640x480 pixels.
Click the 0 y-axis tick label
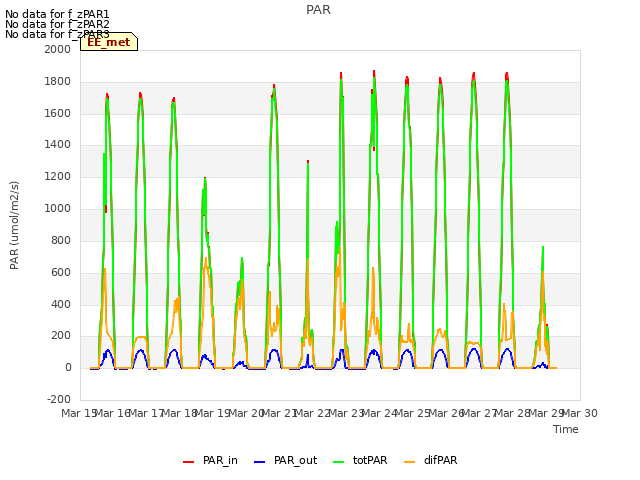point(68,367)
